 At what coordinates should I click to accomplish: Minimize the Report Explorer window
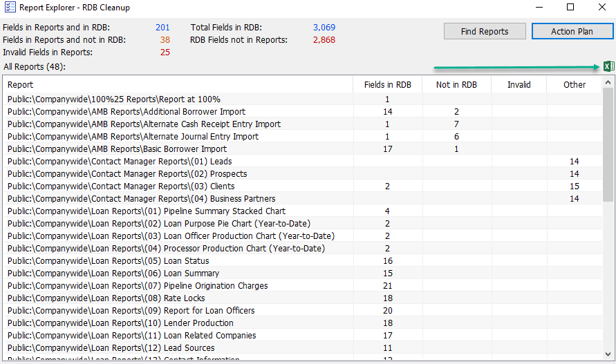[539, 8]
